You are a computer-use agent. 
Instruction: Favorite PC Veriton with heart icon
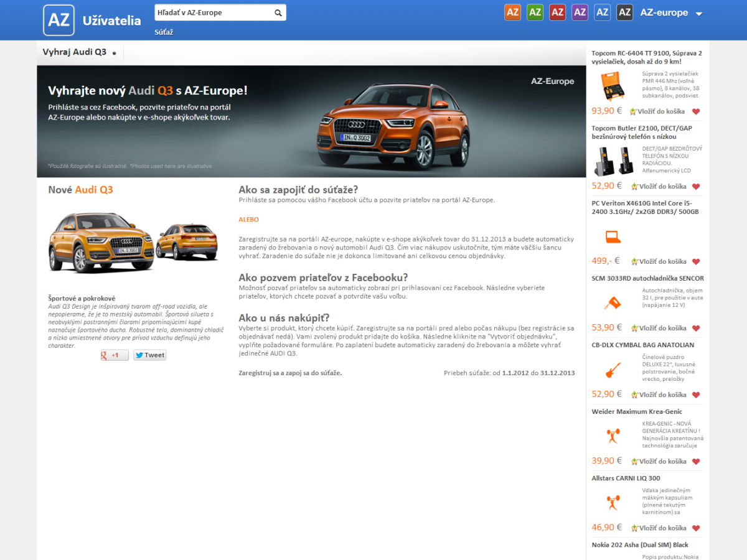coord(696,262)
